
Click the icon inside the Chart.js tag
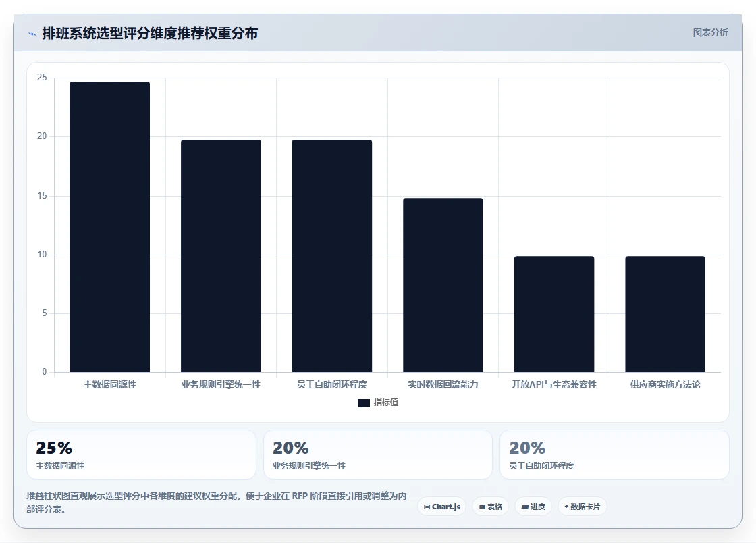pos(427,507)
